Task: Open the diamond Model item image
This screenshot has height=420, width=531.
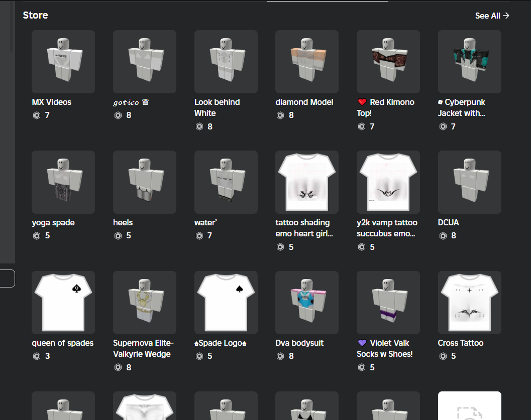Action: [307, 62]
